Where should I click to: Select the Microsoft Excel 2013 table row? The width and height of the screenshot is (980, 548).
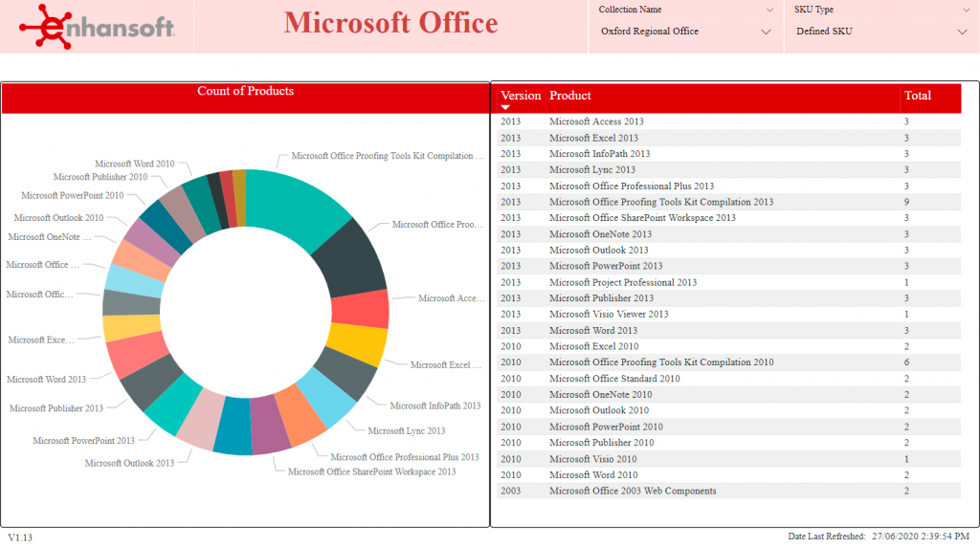point(728,138)
